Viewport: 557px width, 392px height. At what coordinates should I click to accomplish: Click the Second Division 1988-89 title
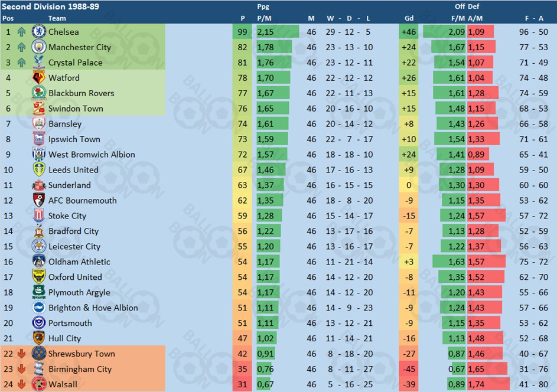50,6
